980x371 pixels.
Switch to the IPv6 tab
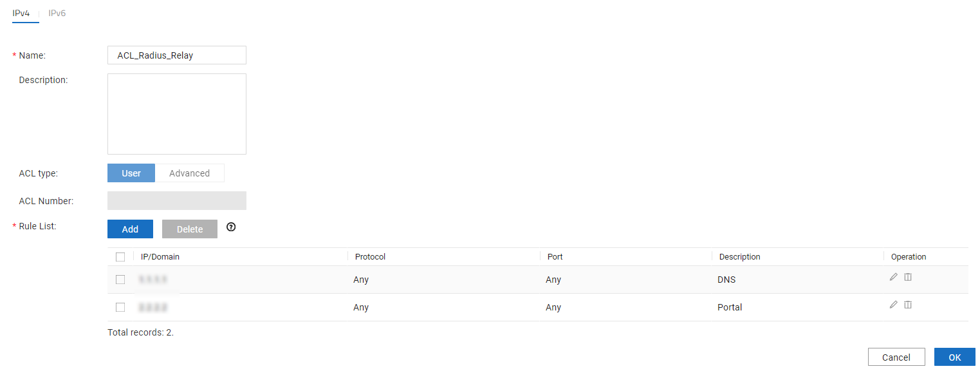coord(57,12)
